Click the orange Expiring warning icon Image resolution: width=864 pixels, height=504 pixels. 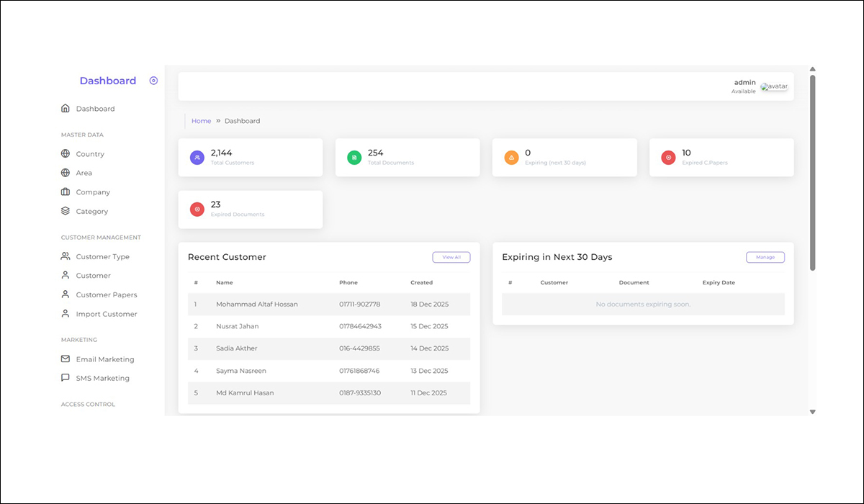click(x=511, y=157)
